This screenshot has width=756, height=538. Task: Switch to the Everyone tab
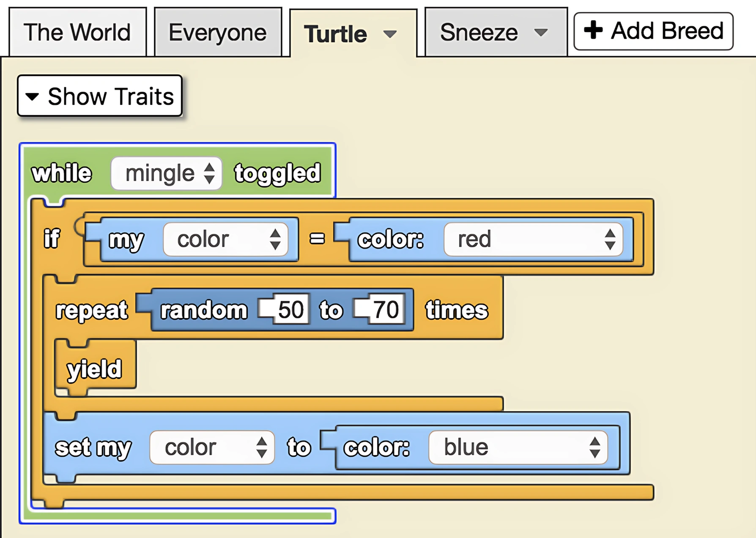click(x=218, y=32)
